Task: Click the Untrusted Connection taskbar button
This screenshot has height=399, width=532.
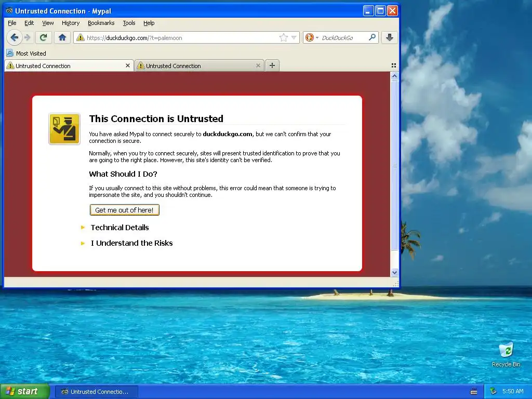Action: 96,392
